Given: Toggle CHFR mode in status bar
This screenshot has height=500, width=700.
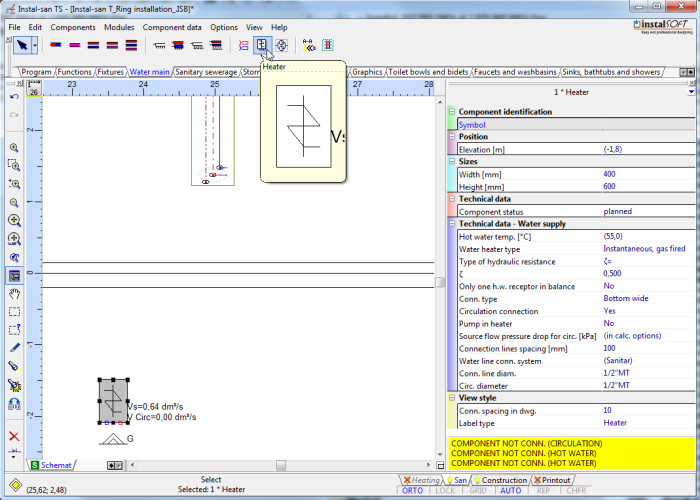Looking at the screenshot, I should point(576,491).
